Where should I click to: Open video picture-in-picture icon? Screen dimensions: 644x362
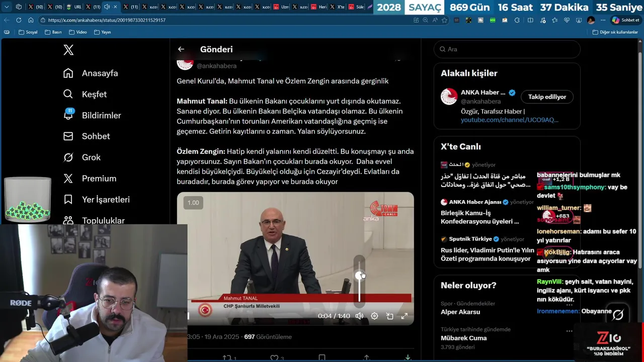point(389,316)
